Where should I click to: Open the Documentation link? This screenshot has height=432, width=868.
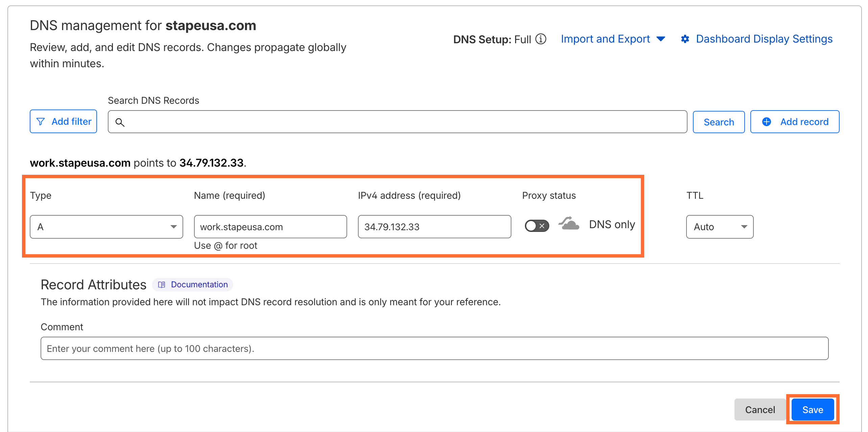point(199,285)
